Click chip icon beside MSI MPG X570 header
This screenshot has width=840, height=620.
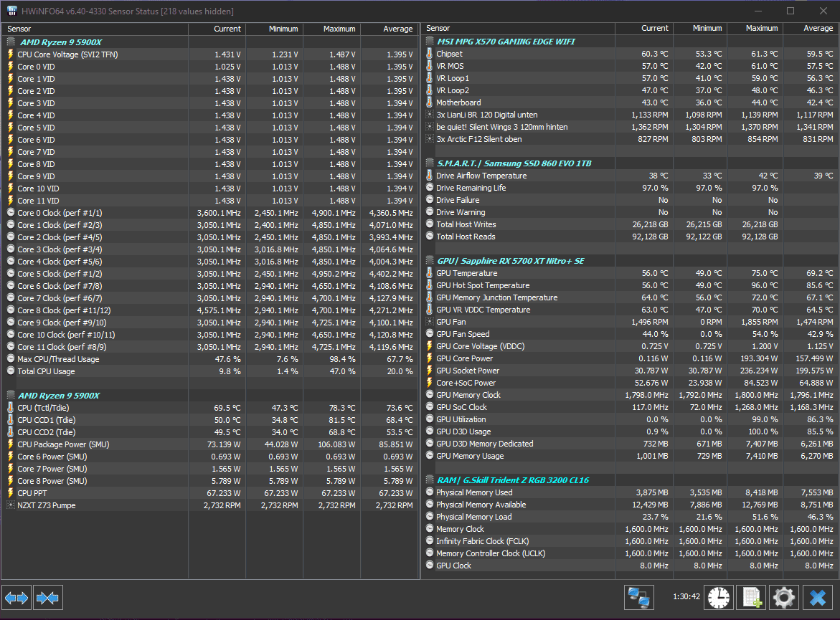click(430, 42)
